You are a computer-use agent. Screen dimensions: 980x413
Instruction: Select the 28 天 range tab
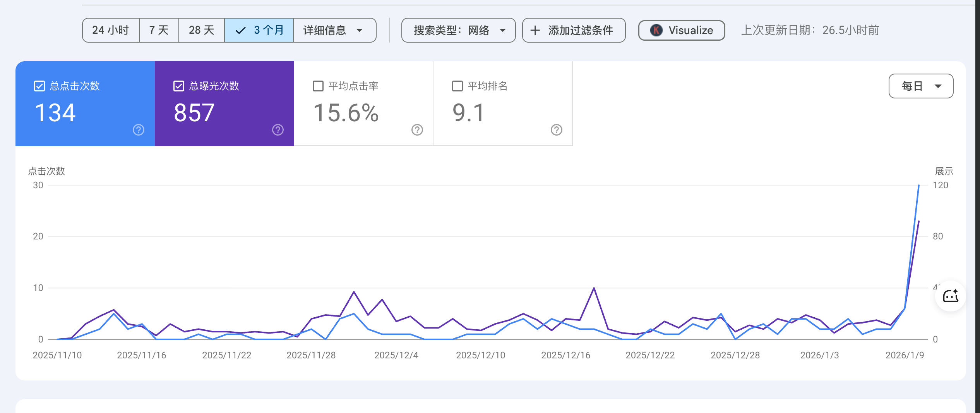201,30
